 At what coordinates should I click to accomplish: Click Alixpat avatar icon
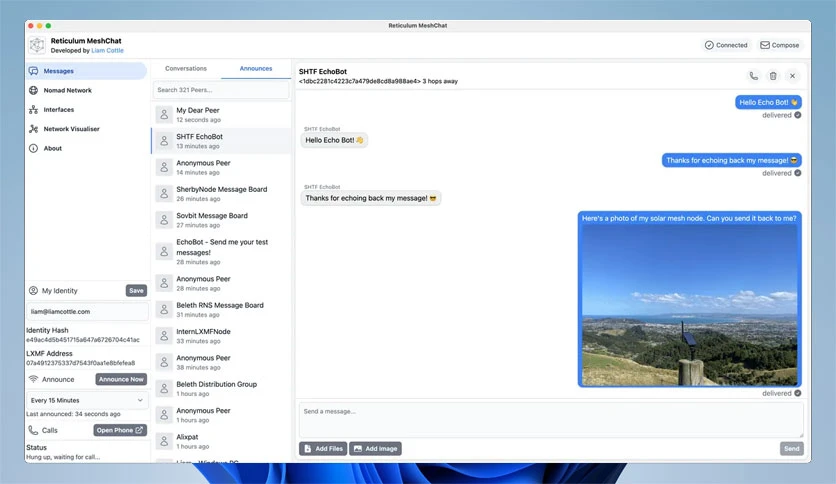pos(164,441)
